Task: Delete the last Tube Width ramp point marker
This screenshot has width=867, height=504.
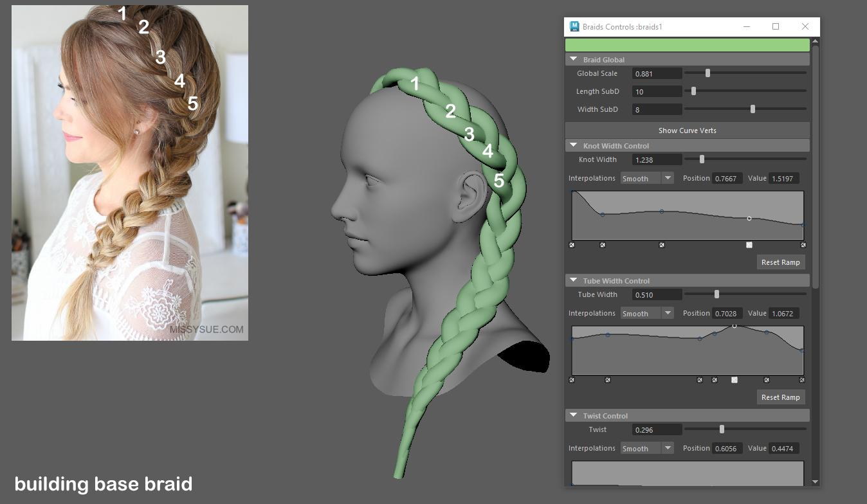Action: [x=802, y=380]
